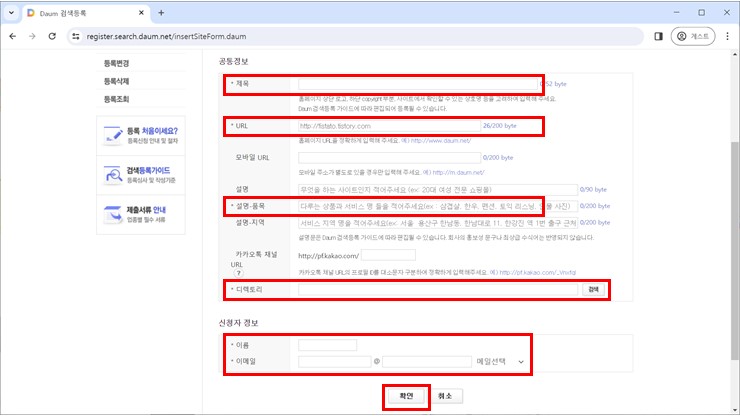Focus the 이메일 ID input field
This screenshot has width=740, height=416.
[335, 362]
